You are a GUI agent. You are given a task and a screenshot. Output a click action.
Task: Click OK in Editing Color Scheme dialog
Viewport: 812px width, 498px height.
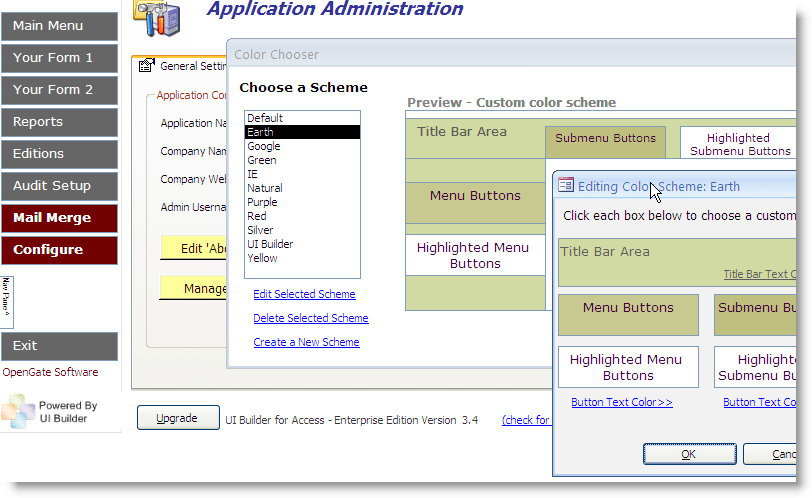click(x=690, y=454)
